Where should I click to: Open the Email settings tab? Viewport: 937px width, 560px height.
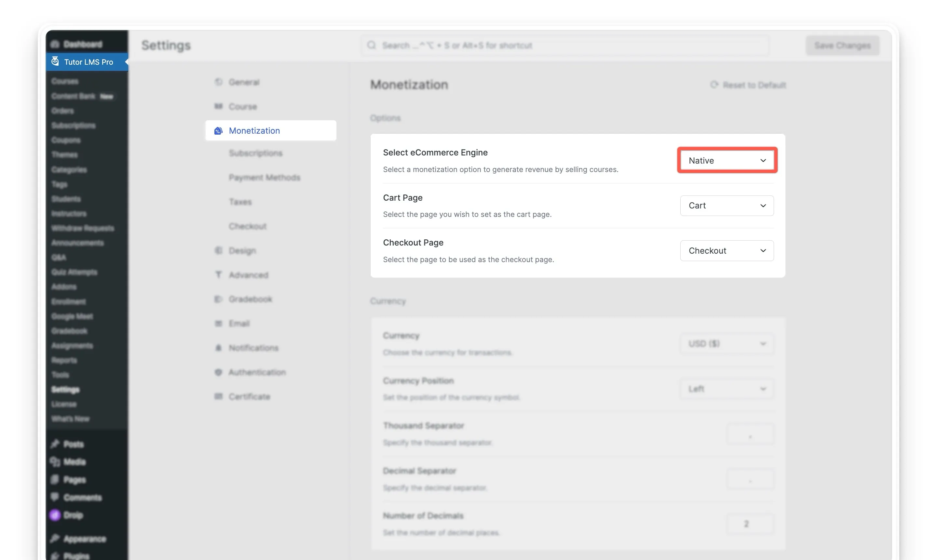click(x=239, y=323)
